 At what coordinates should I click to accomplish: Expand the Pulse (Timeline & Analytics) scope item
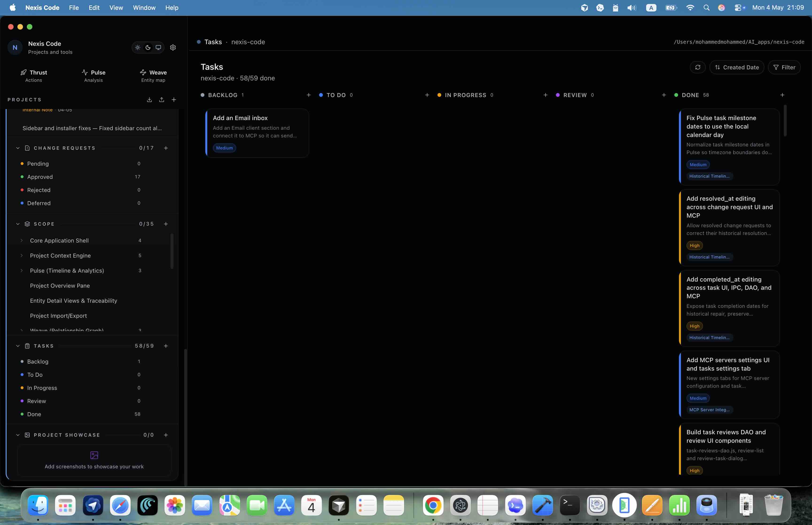point(22,271)
